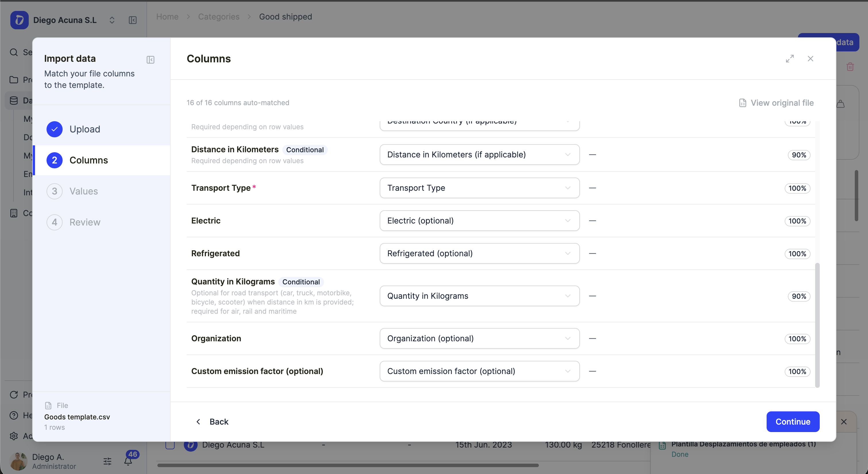This screenshot has width=868, height=474.
Task: Toggle the main app sidebar collapse icon
Action: [133, 20]
